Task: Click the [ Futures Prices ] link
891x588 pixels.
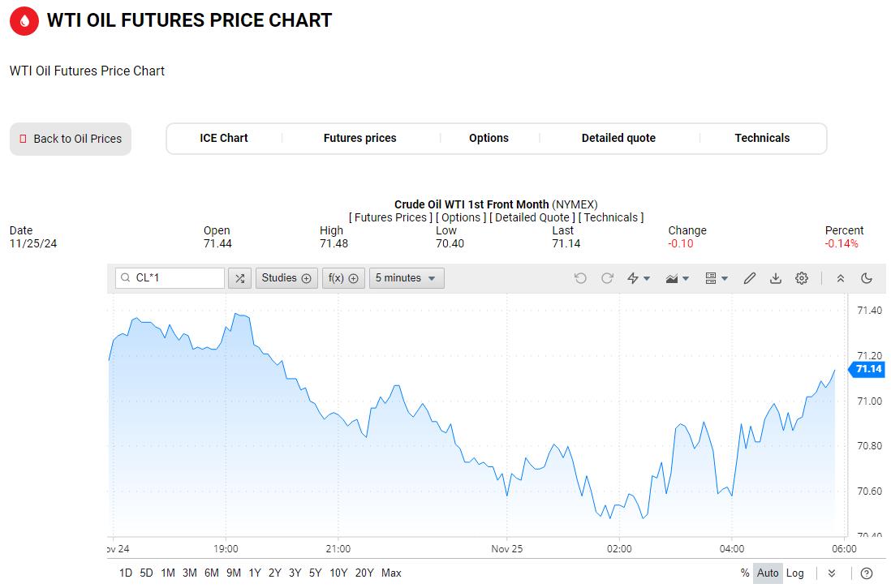Action: 390,217
